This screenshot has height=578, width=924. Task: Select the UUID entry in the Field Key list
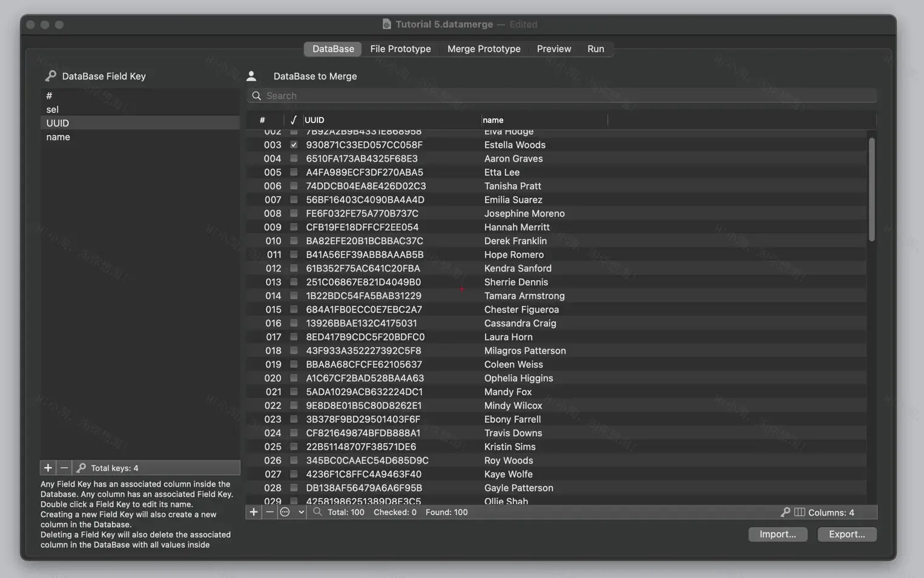(57, 123)
